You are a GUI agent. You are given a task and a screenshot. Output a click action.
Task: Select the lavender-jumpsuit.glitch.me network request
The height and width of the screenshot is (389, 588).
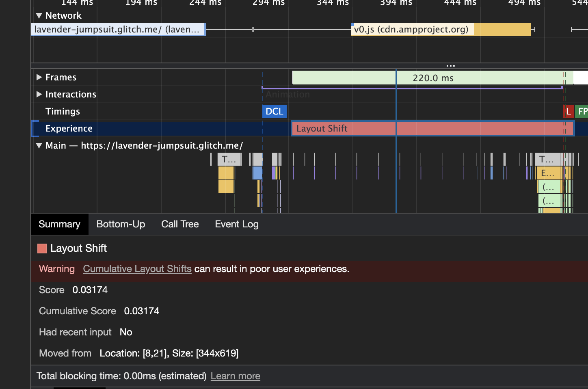point(118,29)
